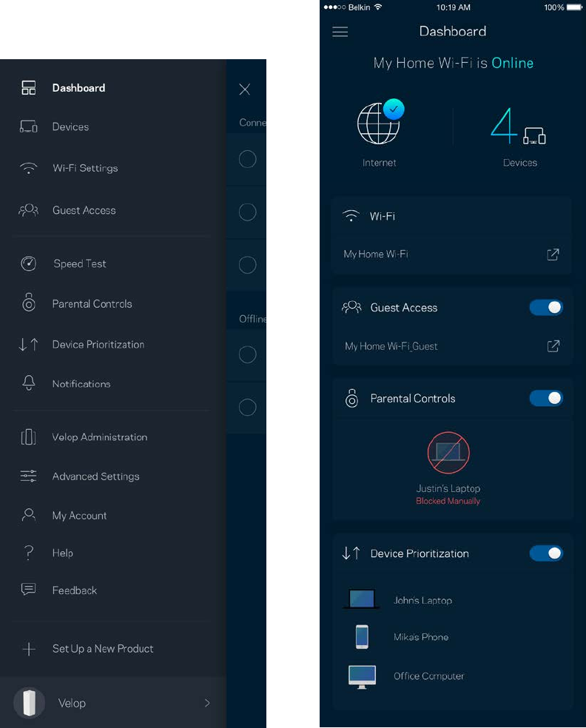The height and width of the screenshot is (728, 586).
Task: Open Advanced Settings menu item
Action: [x=95, y=476]
